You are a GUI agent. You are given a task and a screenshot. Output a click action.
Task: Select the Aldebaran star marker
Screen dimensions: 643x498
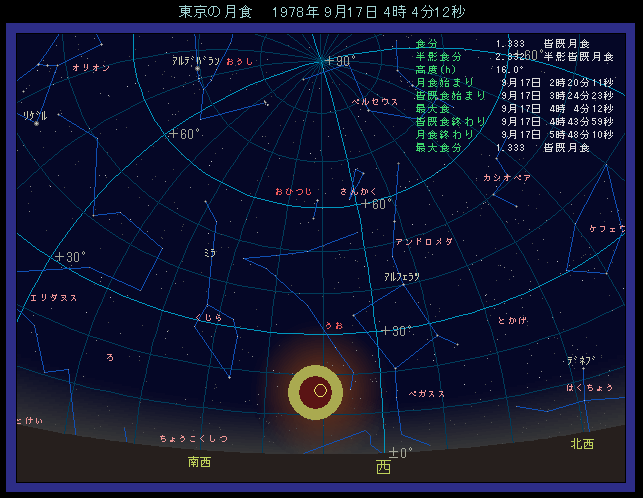click(197, 69)
